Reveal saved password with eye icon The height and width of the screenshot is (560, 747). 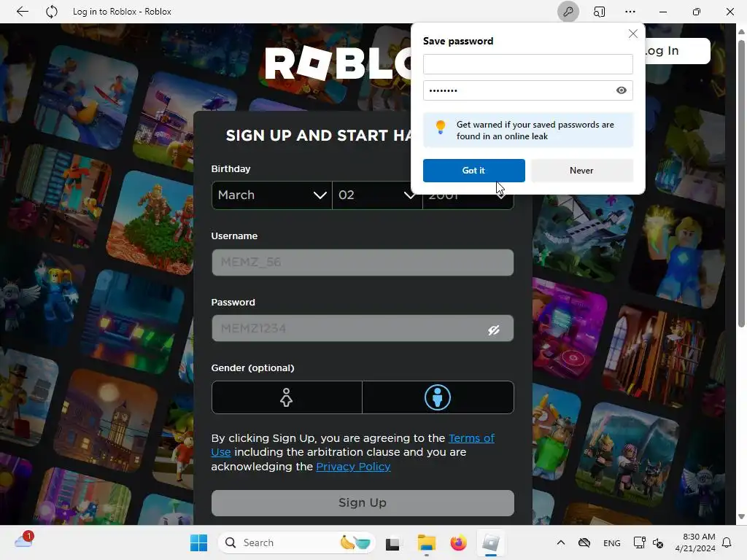tap(621, 90)
